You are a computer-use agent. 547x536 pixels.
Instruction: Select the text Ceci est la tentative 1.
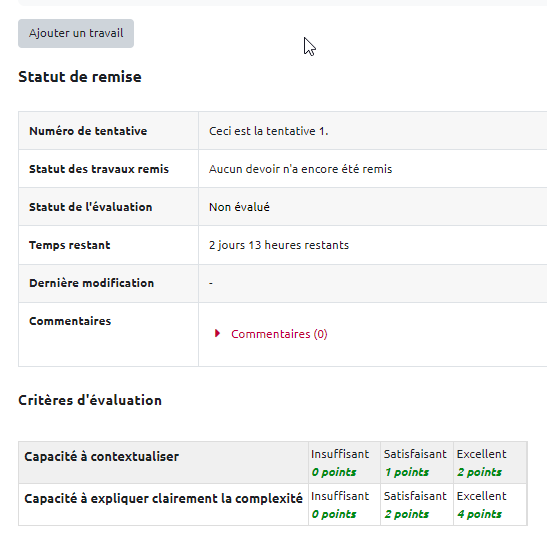point(269,131)
